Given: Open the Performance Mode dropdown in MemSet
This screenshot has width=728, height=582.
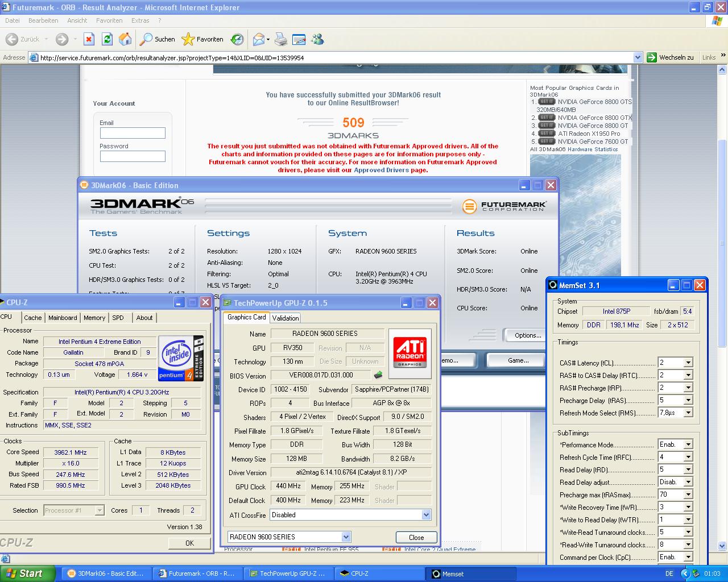Looking at the screenshot, I should (x=688, y=444).
